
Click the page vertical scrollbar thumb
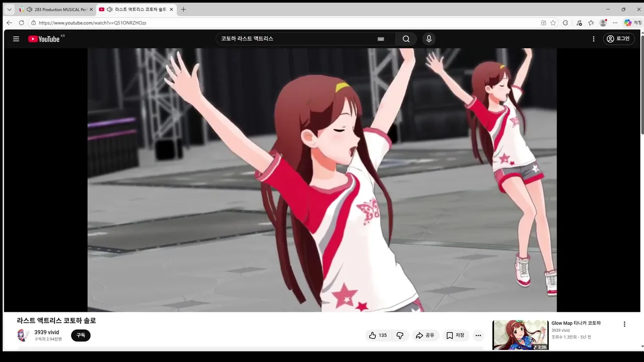click(641, 84)
